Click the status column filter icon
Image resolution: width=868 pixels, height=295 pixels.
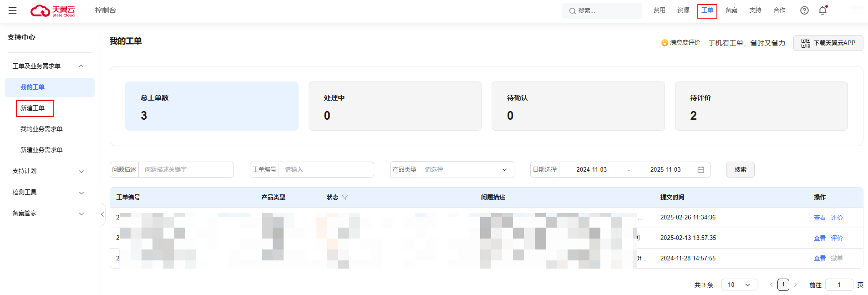[x=345, y=197]
